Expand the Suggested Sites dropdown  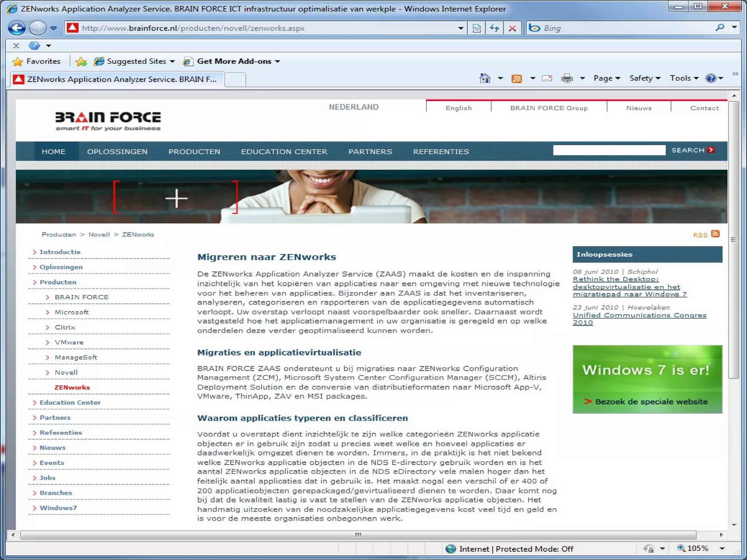click(172, 62)
